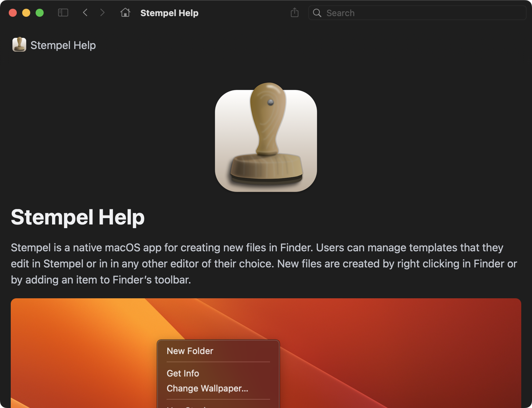The width and height of the screenshot is (532, 408).
Task: Open the Help home page icon
Action: pos(125,13)
